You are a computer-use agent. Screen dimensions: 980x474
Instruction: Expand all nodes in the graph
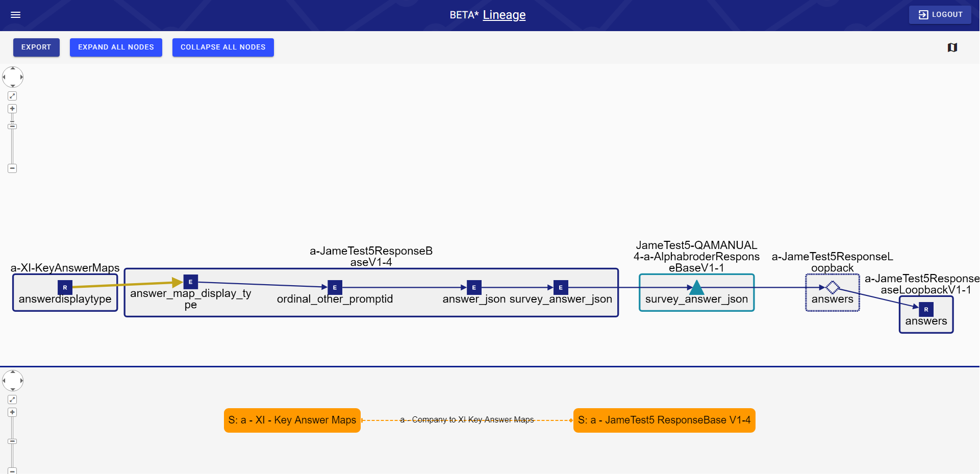coord(116,47)
